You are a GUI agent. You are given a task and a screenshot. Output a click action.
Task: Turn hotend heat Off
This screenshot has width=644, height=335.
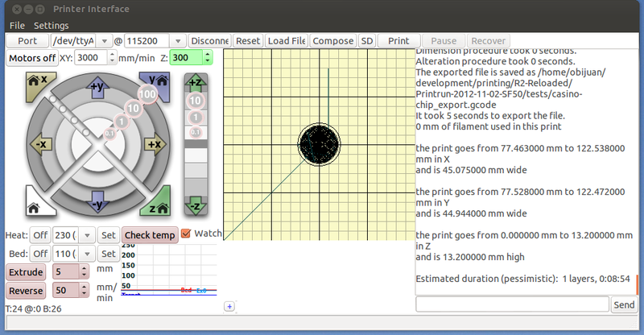tap(39, 235)
